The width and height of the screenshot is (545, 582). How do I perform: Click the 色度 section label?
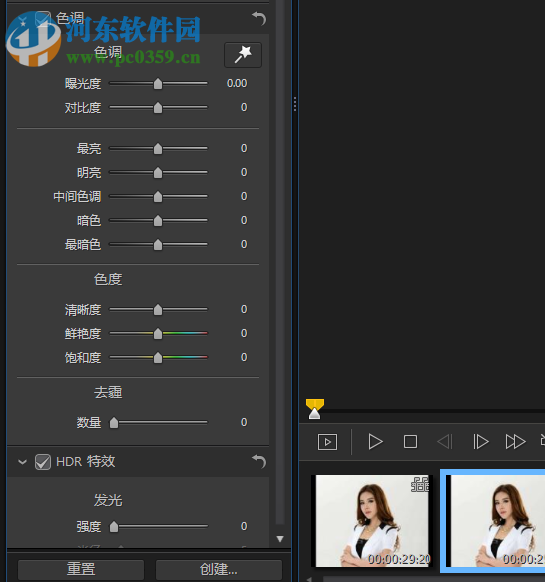click(108, 279)
